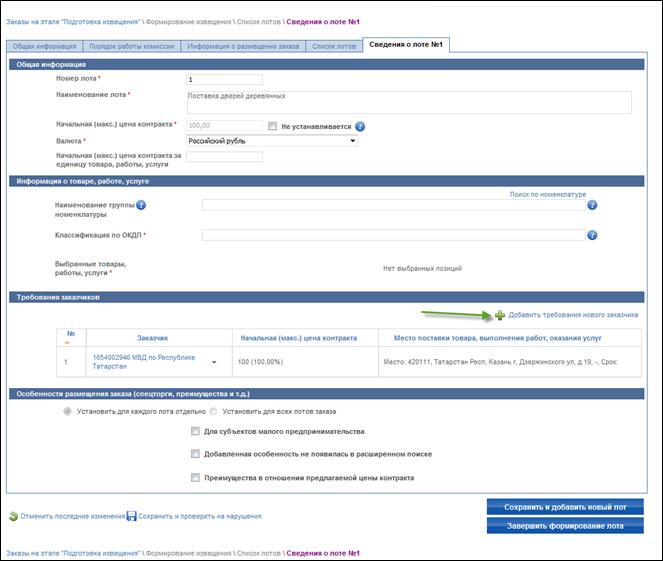The image size is (663, 561).
Task: Click undo icon for "Отменить последние изменения"
Action: click(14, 516)
